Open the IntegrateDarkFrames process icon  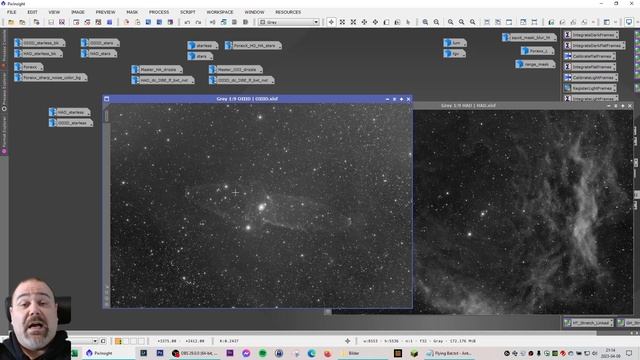coord(591,35)
